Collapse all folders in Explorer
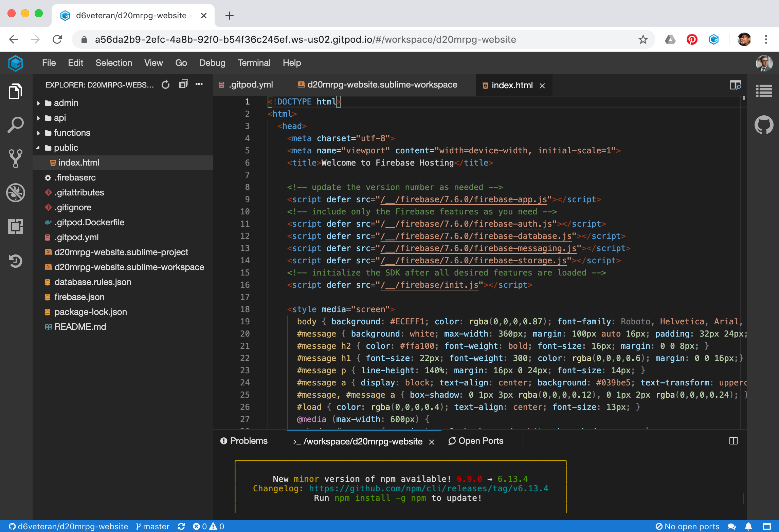Viewport: 779px width, 532px height. tap(183, 84)
